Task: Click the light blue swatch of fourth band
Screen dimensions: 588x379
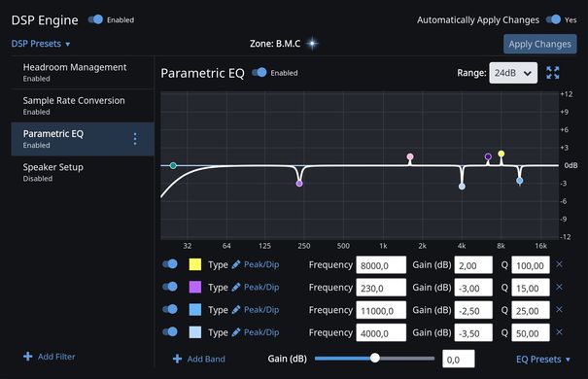Action: [x=195, y=332]
